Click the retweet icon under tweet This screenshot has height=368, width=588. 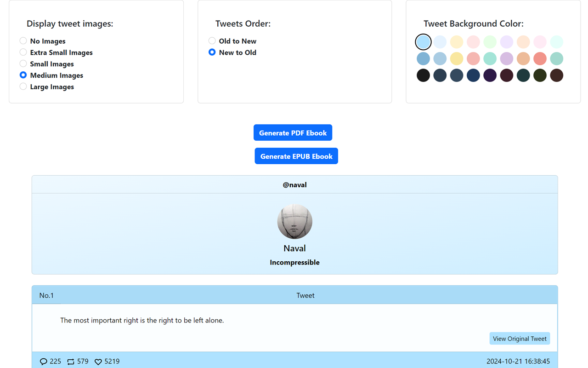71,362
